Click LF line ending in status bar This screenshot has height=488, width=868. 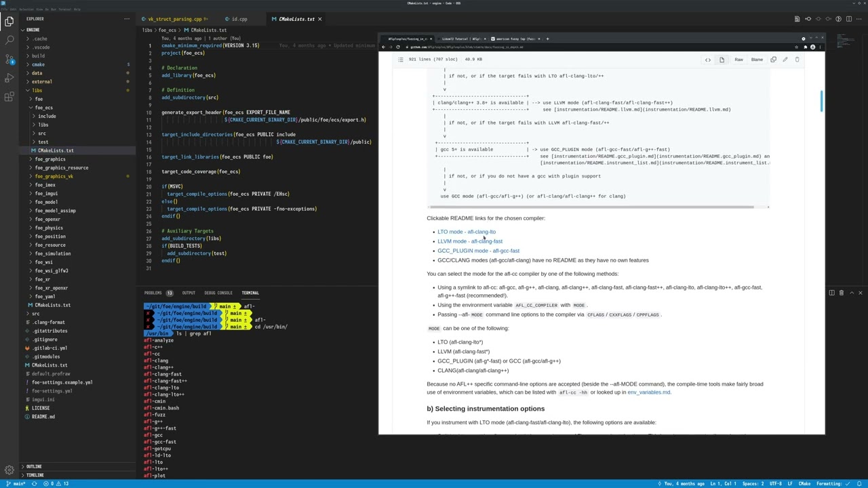point(790,483)
